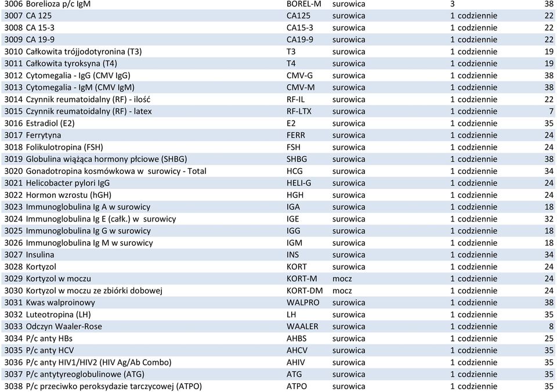Viewport: 557px width, 392px height.
Task: Click price 25 in AHBS row
Action: click(549, 339)
